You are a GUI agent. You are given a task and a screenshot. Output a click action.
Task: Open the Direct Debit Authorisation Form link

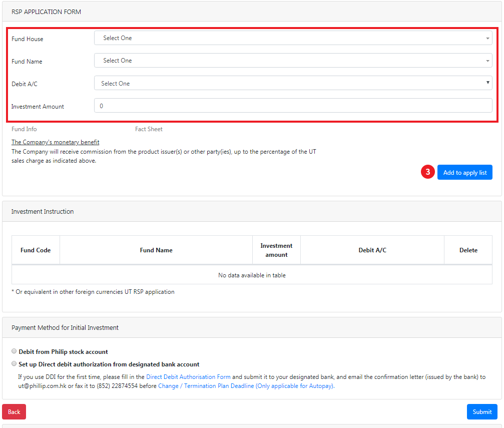(188, 377)
